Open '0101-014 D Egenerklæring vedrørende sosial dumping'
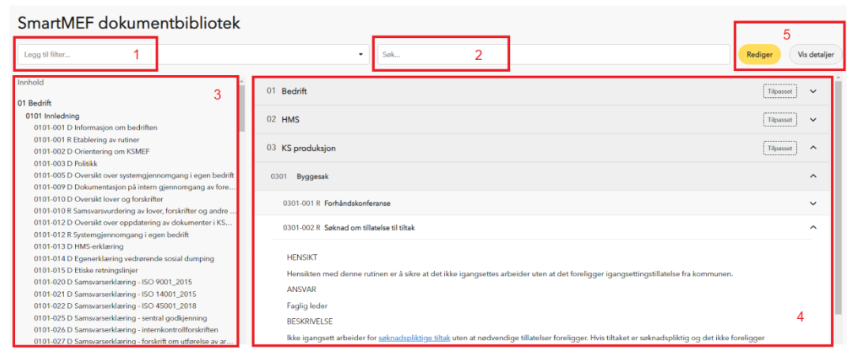This screenshot has height=360, width=868. 124,258
